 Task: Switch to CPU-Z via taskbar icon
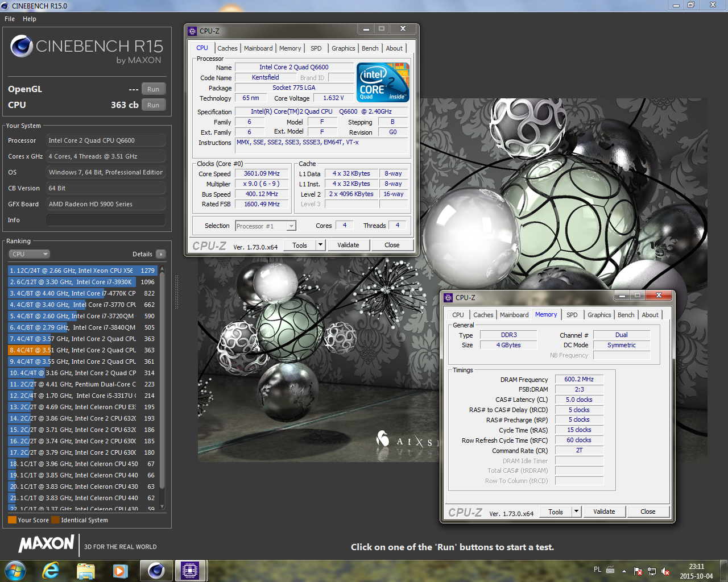tap(190, 571)
